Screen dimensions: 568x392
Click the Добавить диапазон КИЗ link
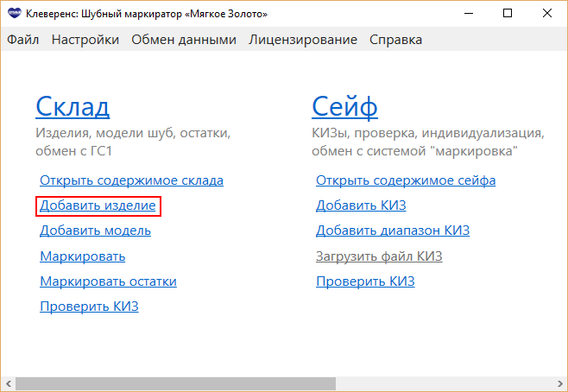[x=393, y=231]
